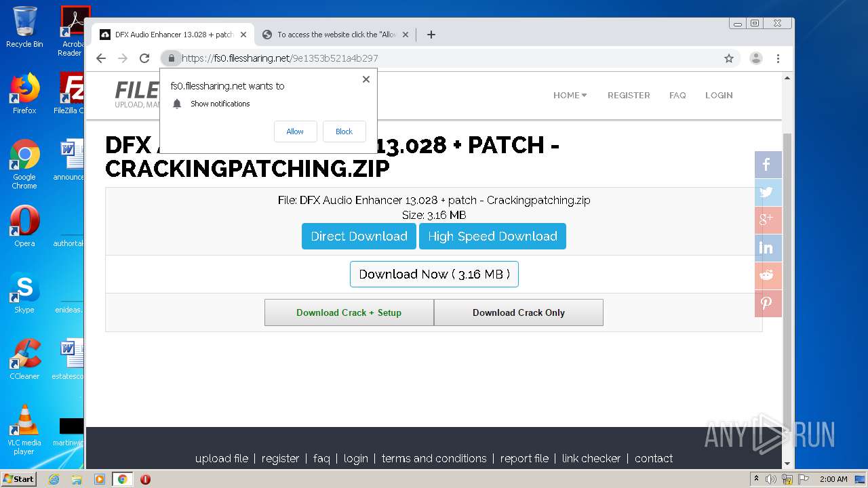Click the Chrome taskbar button
The height and width of the screenshot is (488, 868).
[122, 479]
